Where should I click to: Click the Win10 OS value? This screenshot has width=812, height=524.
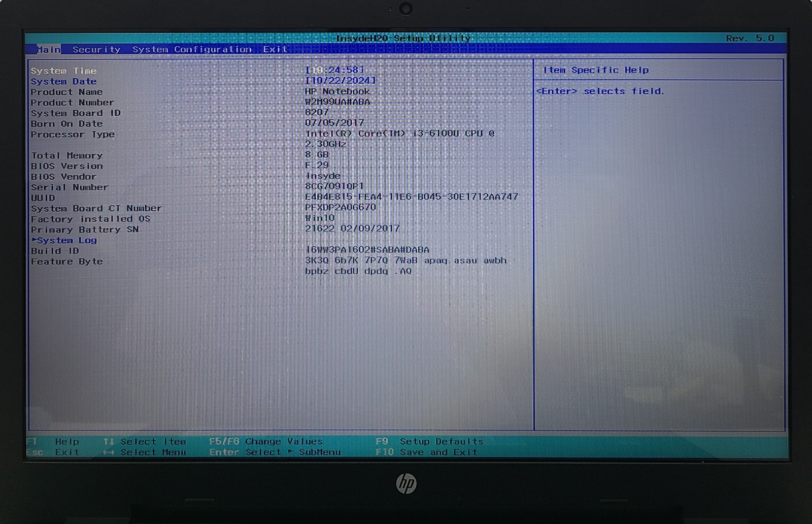point(320,218)
